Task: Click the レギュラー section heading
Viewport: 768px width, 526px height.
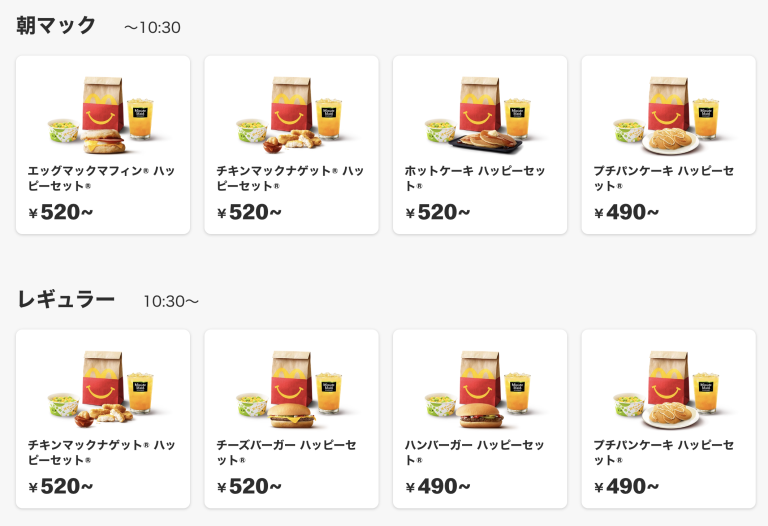Action: [66, 299]
